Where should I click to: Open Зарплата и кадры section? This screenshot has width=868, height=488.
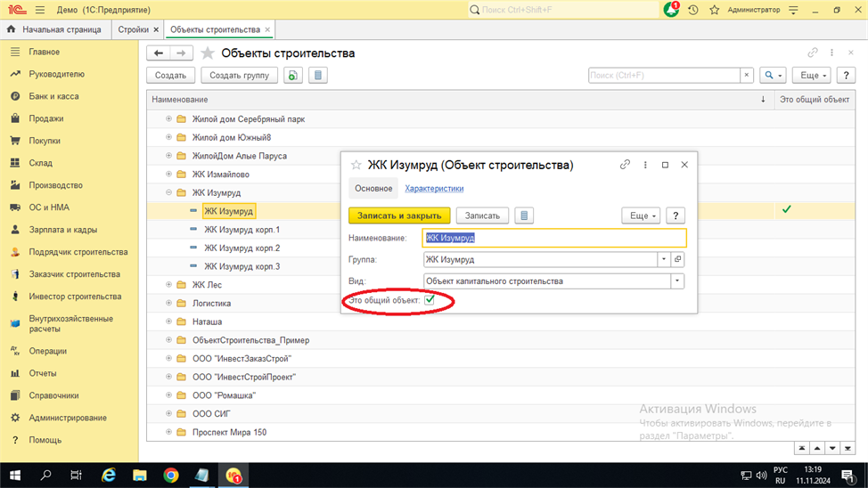62,230
